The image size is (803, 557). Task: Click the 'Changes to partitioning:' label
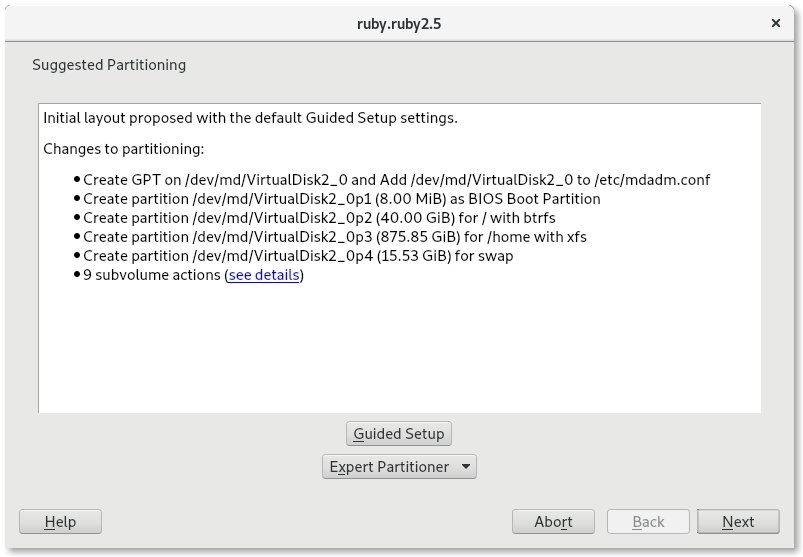tap(124, 149)
